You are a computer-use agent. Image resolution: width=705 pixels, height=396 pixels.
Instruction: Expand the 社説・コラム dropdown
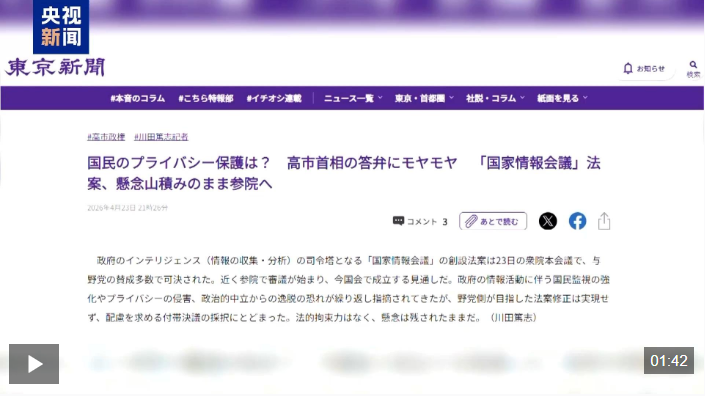495,98
